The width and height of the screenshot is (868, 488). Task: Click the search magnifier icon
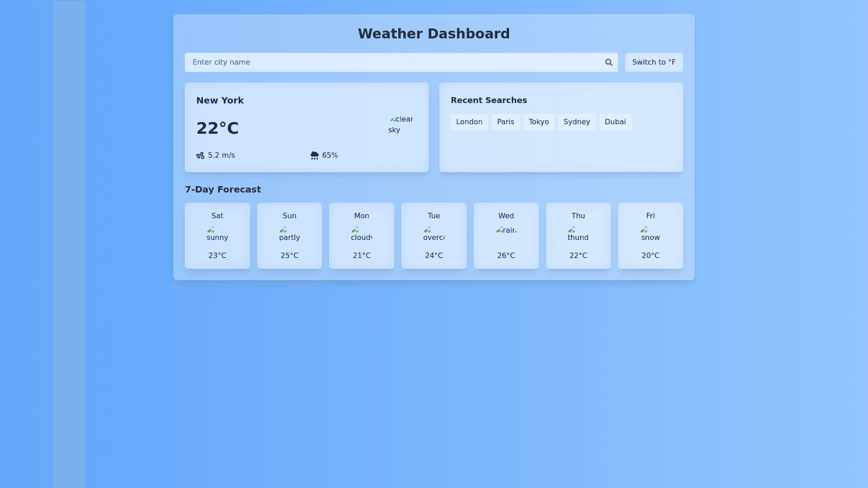coord(609,62)
